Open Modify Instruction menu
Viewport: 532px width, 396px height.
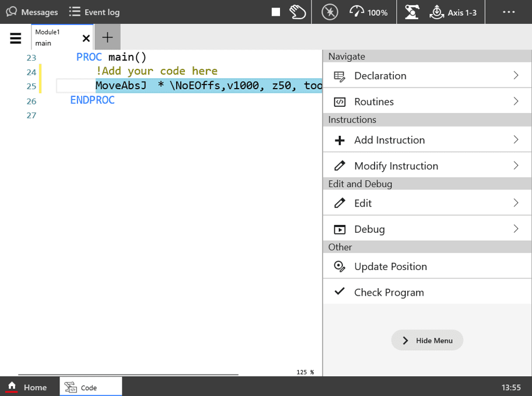pos(427,166)
